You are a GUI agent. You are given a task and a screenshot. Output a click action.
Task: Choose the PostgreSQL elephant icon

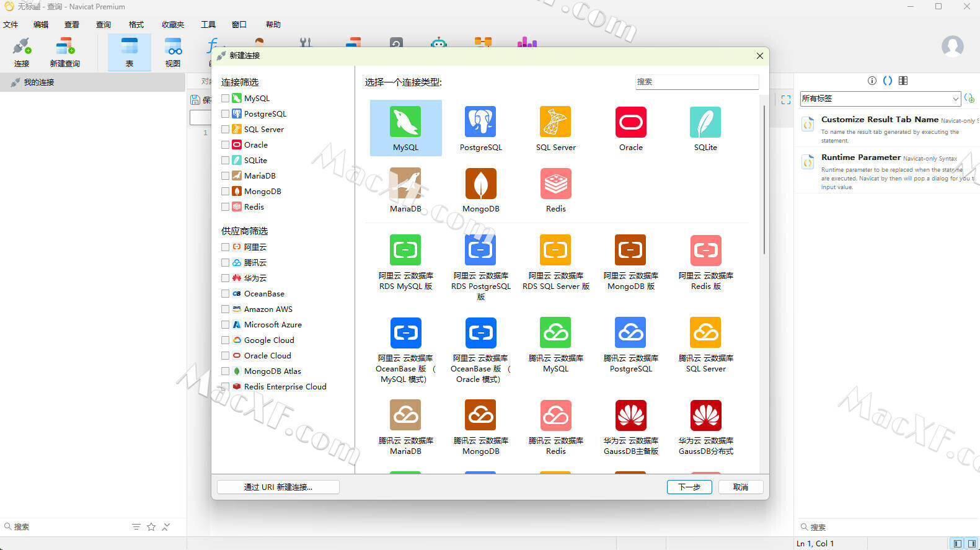pyautogui.click(x=480, y=122)
